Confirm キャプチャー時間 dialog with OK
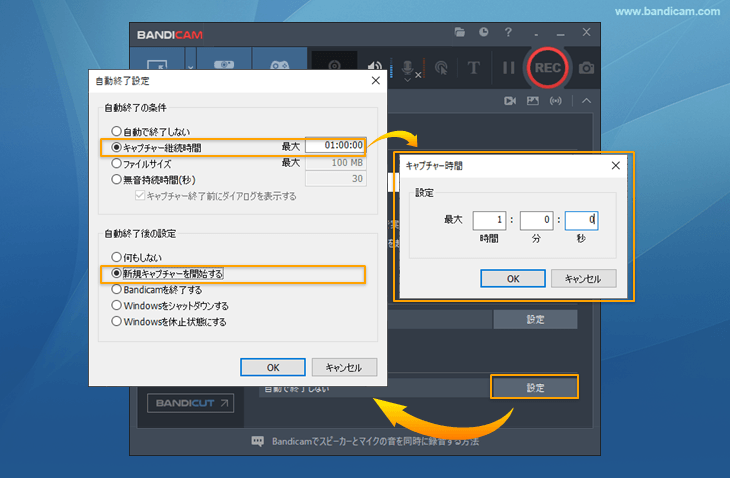The height and width of the screenshot is (478, 730). click(513, 278)
